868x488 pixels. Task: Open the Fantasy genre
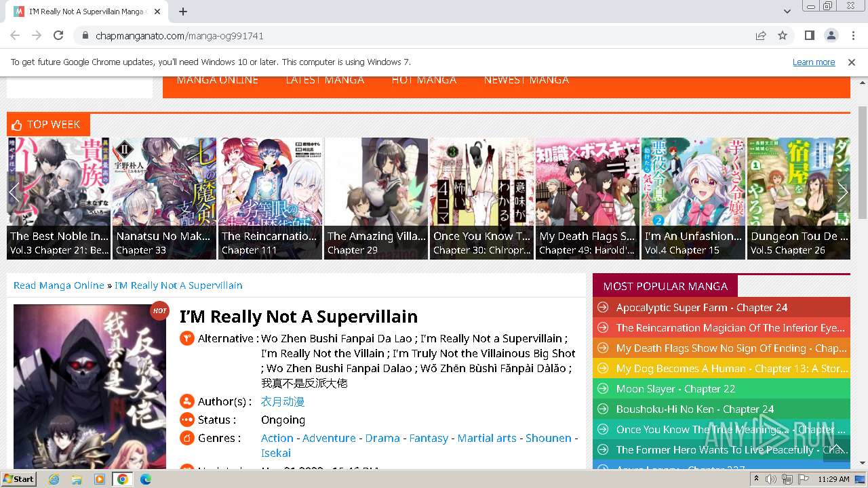pyautogui.click(x=429, y=439)
